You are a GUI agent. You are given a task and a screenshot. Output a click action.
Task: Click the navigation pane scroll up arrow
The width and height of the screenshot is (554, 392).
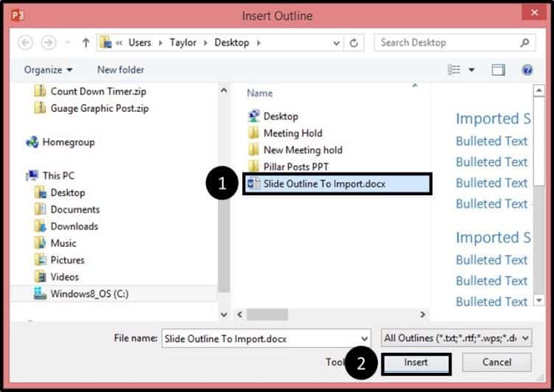(x=224, y=91)
